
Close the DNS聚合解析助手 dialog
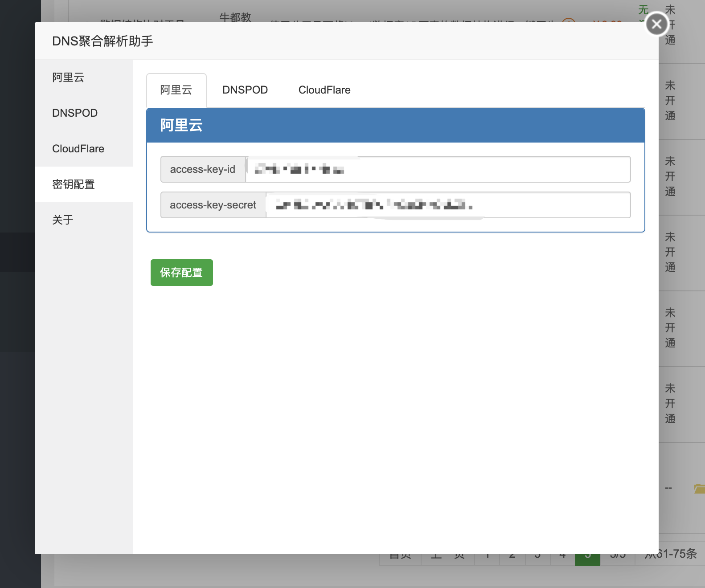656,24
